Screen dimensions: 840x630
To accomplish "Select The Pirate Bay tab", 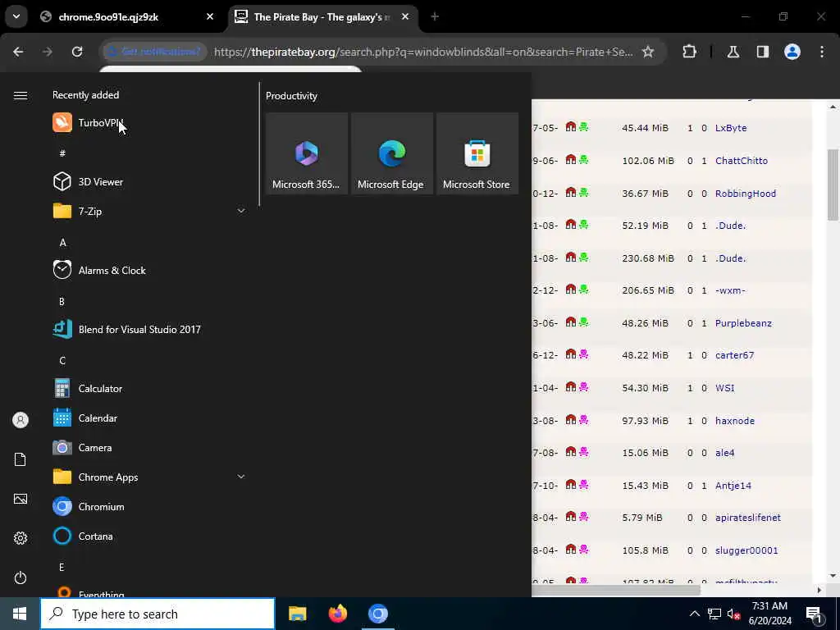I will pos(323,17).
